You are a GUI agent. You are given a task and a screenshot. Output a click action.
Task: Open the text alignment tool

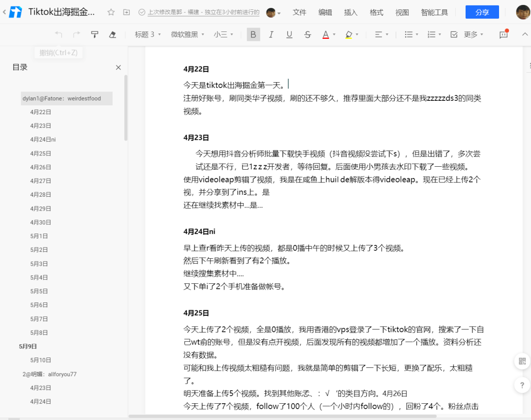378,34
